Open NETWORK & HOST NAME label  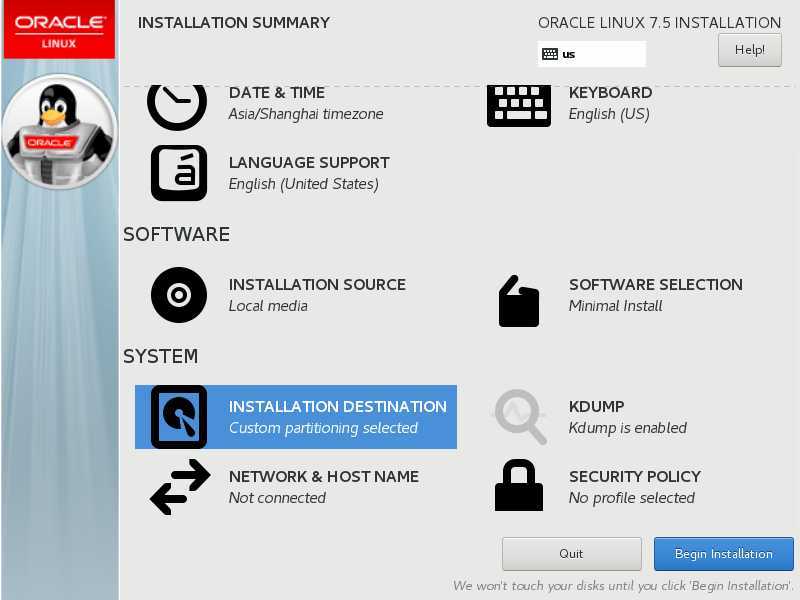324,477
